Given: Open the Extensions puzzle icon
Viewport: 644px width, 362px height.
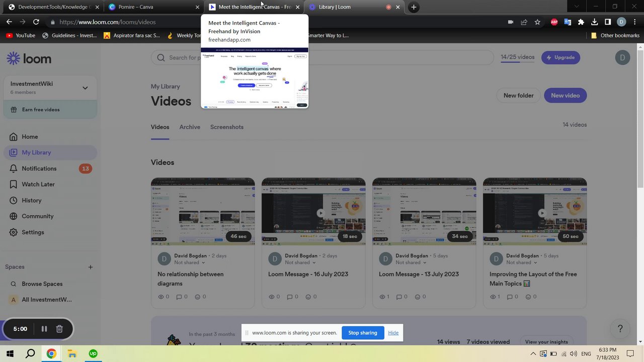Looking at the screenshot, I should [581, 22].
